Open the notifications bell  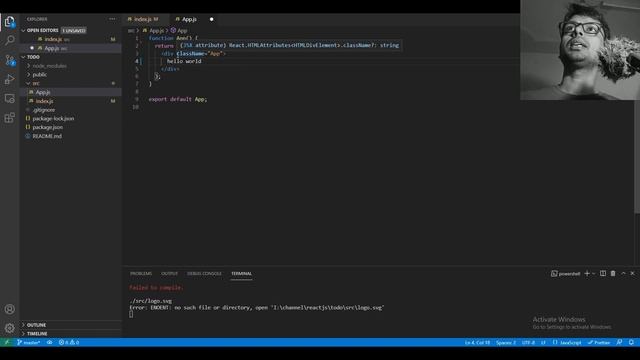(x=631, y=342)
